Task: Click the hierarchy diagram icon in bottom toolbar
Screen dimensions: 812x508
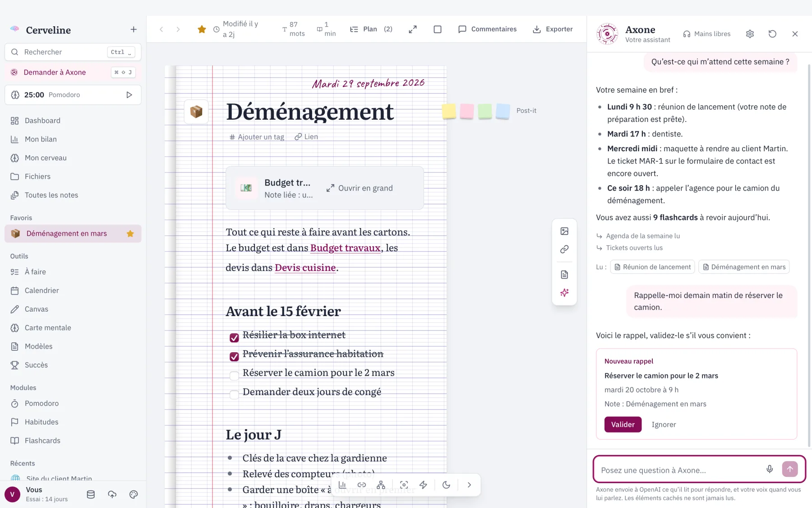Action: (381, 485)
